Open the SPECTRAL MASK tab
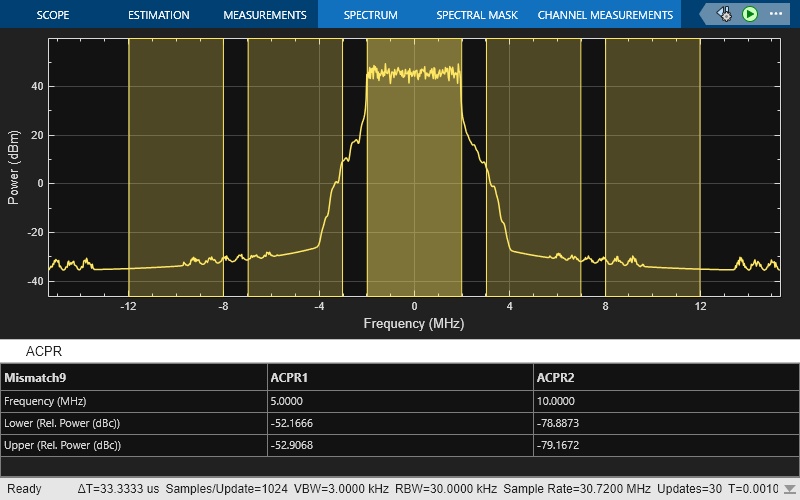The height and width of the screenshot is (500, 800). pyautogui.click(x=477, y=15)
